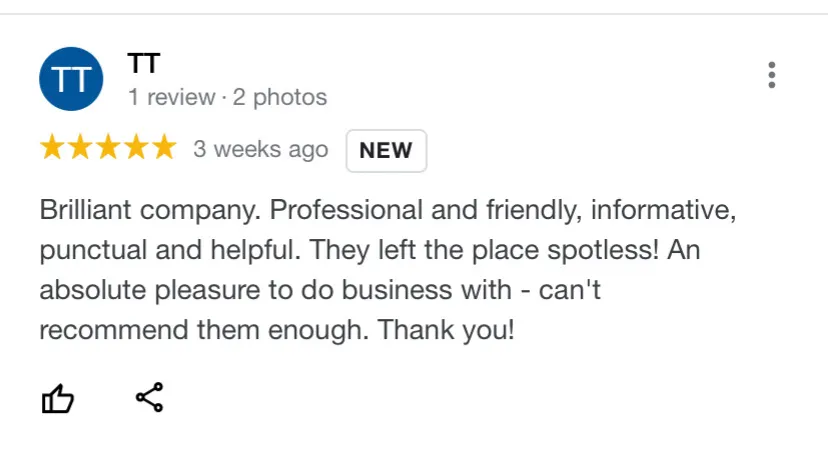Like the review with thumbs-up icon
Screen dimensions: 828x457
[x=57, y=399]
